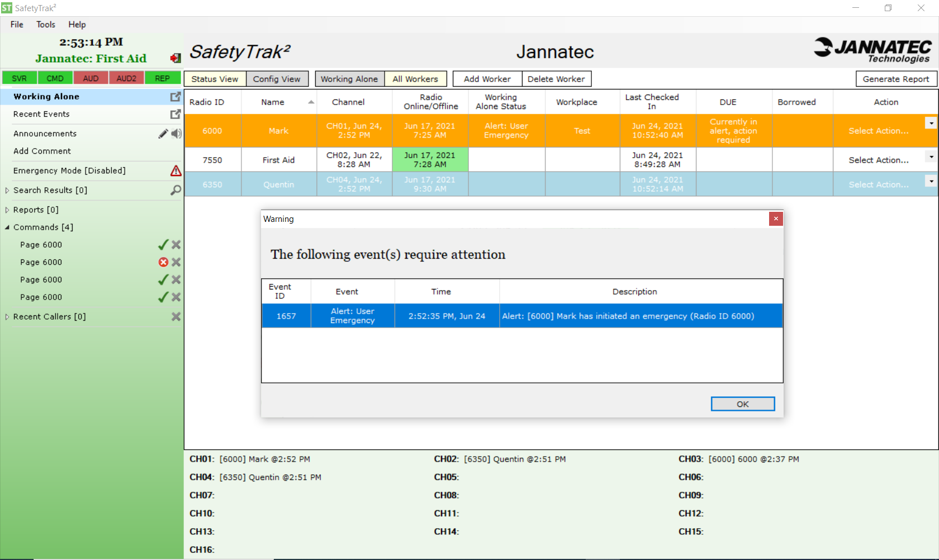Click Emergency Mode [Disabled] entry
Viewport: 939px width, 560px height.
pyautogui.click(x=69, y=170)
